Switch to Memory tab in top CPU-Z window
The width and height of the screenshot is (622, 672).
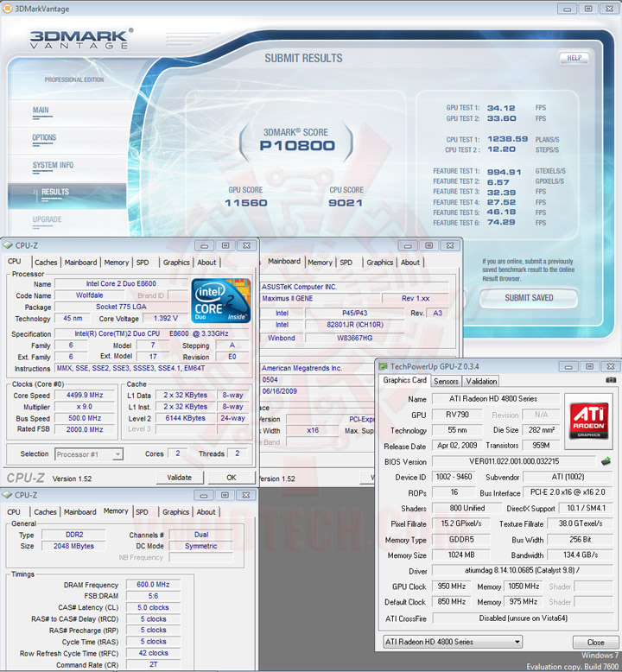pos(116,263)
